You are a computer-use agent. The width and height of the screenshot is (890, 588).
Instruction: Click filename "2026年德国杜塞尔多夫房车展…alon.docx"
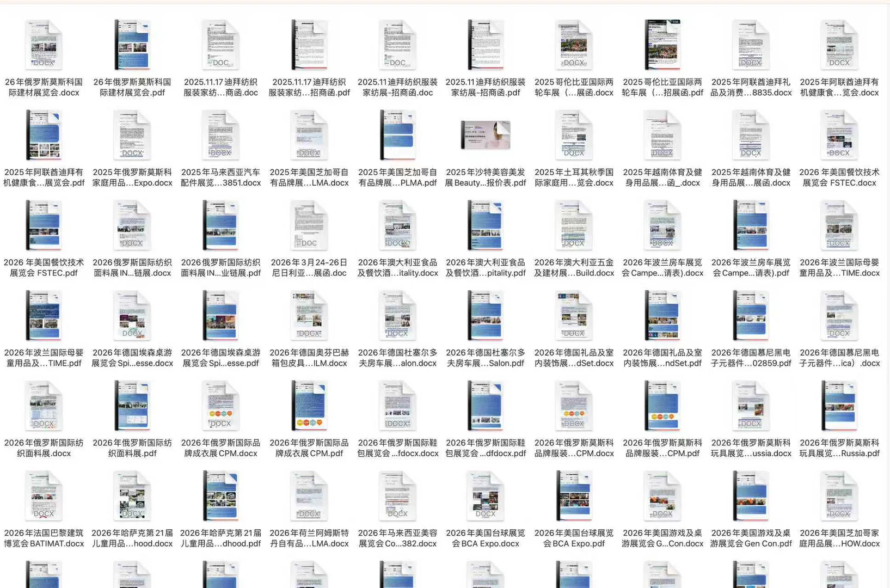[x=397, y=358]
